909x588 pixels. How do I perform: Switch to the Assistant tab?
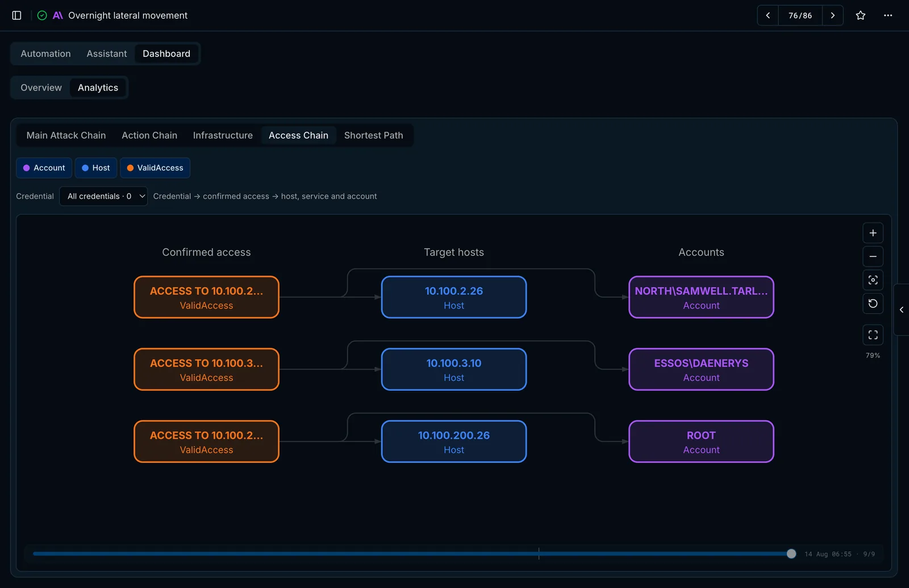(x=107, y=53)
